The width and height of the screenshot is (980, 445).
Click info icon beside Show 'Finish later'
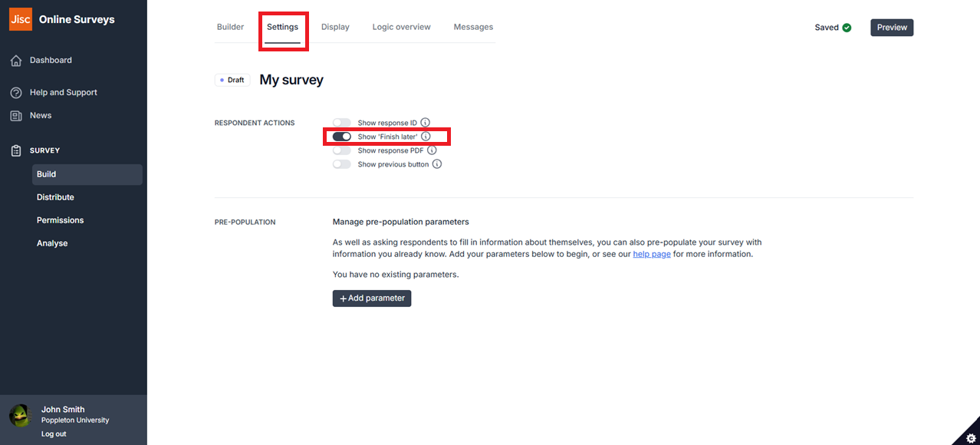(426, 137)
